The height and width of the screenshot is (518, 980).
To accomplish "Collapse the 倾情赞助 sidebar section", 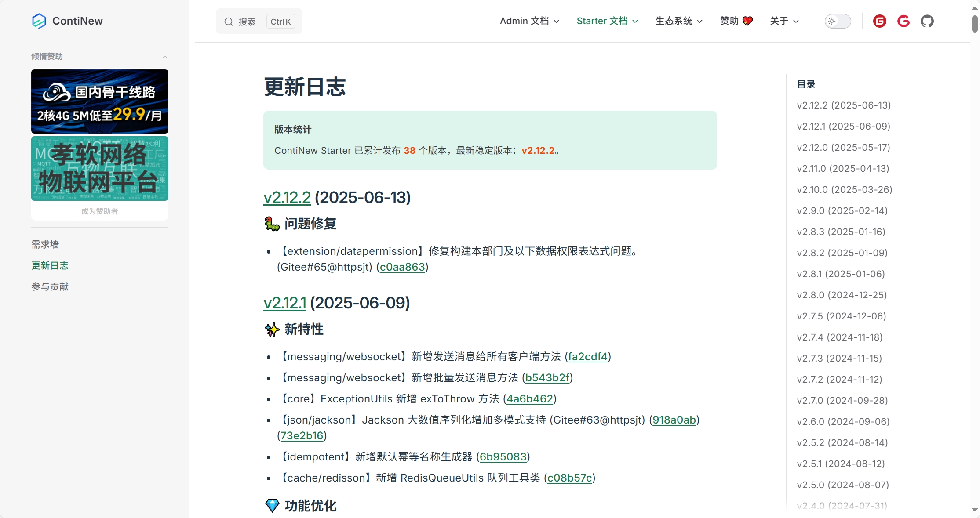I will tap(165, 57).
